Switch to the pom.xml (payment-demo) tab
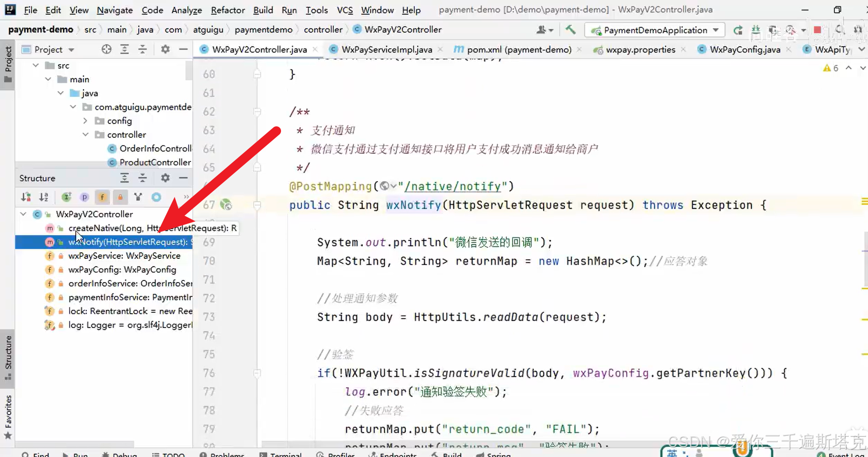 (519, 49)
